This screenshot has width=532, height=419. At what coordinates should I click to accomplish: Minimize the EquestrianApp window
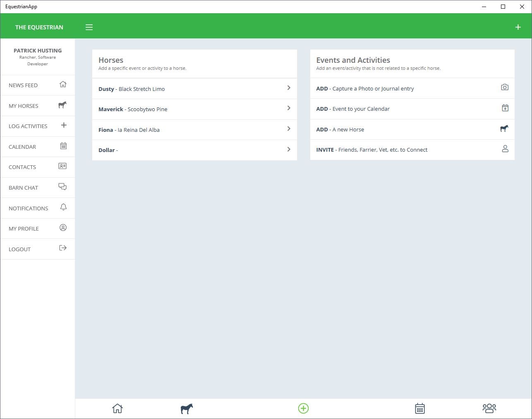484,7
